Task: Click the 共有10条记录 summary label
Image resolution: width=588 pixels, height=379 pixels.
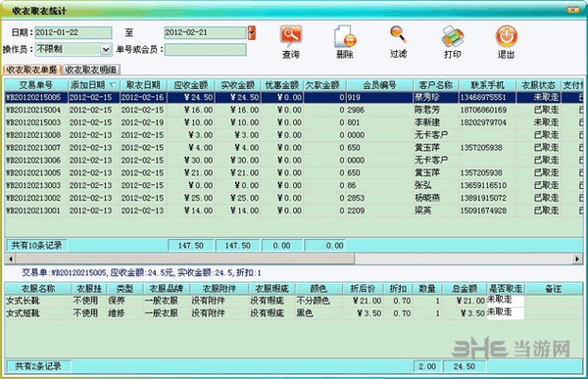Action: click(x=36, y=246)
